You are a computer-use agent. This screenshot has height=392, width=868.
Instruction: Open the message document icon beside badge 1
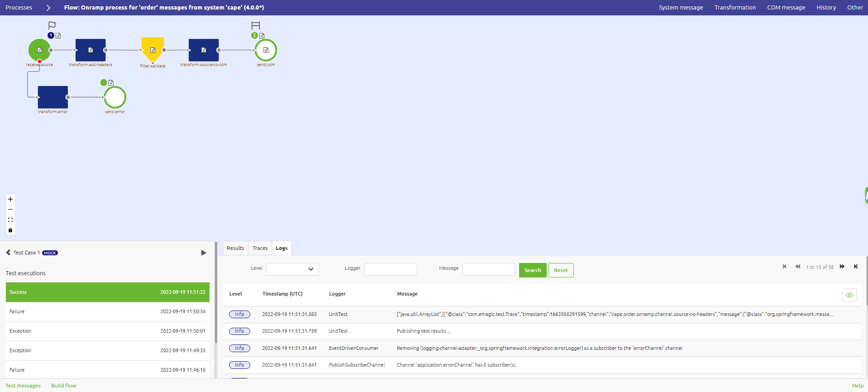pos(58,35)
